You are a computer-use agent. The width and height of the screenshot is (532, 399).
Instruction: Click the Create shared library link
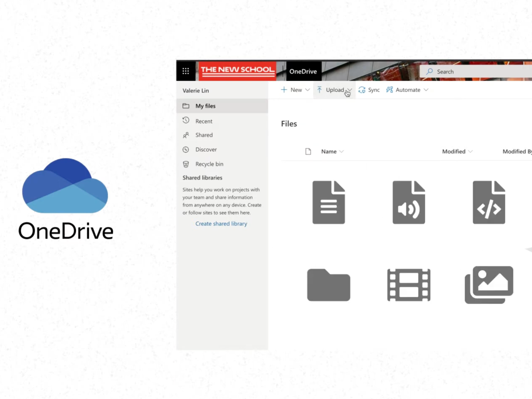coord(221,224)
